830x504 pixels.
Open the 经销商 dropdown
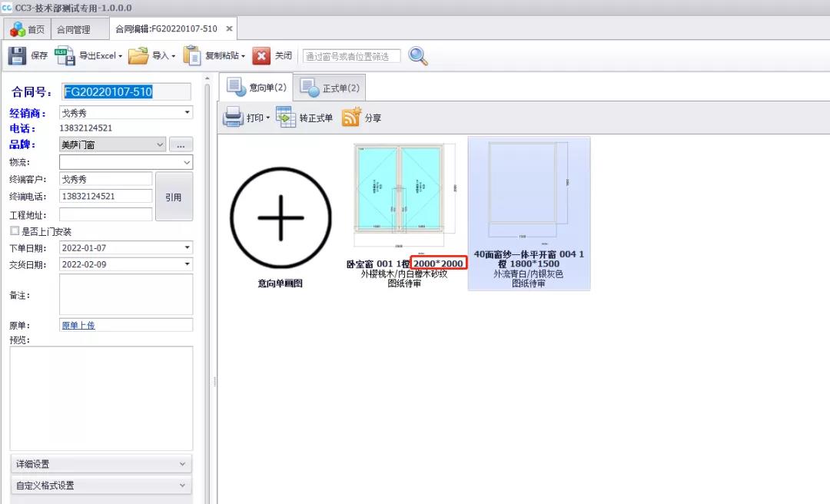(x=188, y=113)
